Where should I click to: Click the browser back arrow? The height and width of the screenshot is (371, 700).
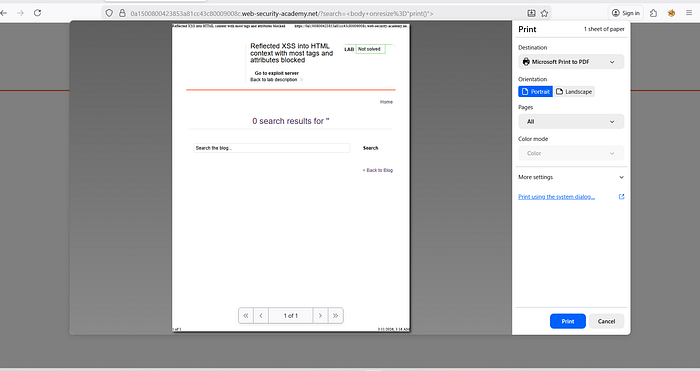(x=4, y=13)
